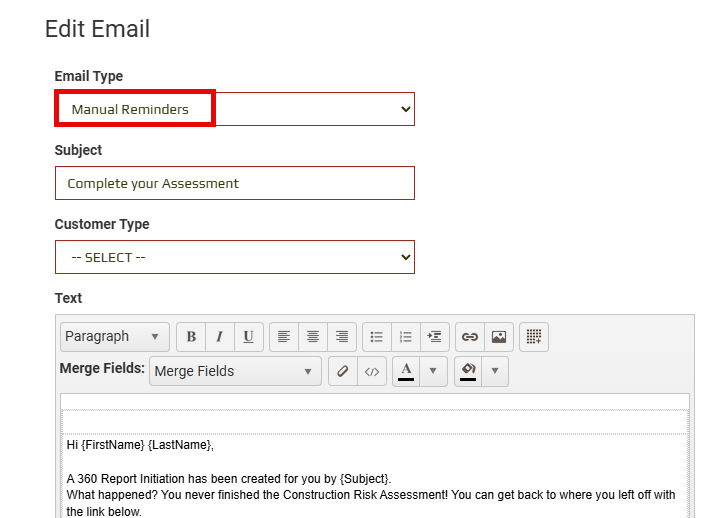Click the Subject input field
720x518 pixels.
[234, 183]
